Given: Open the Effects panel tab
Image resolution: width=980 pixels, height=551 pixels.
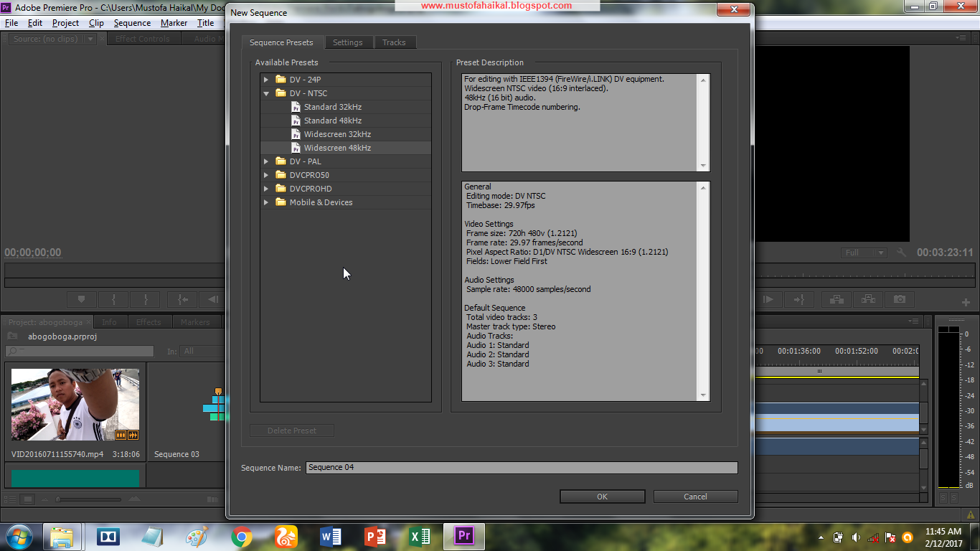Looking at the screenshot, I should pos(149,322).
